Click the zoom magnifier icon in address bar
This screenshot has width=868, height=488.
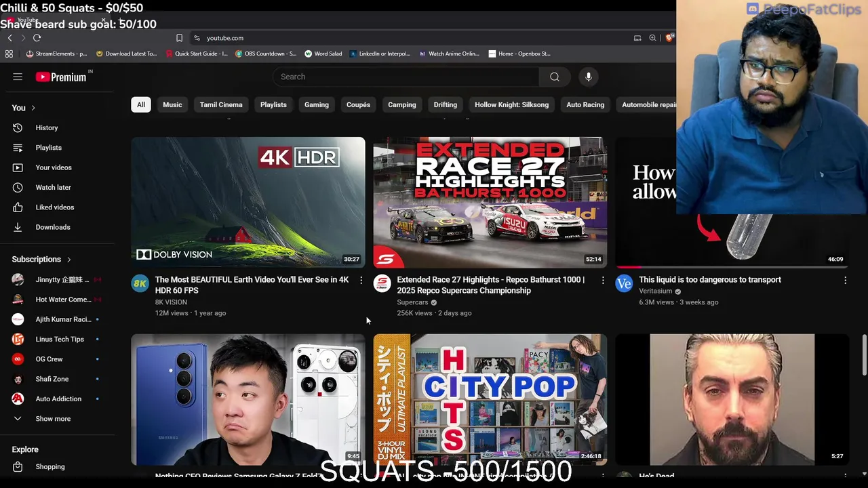click(652, 38)
